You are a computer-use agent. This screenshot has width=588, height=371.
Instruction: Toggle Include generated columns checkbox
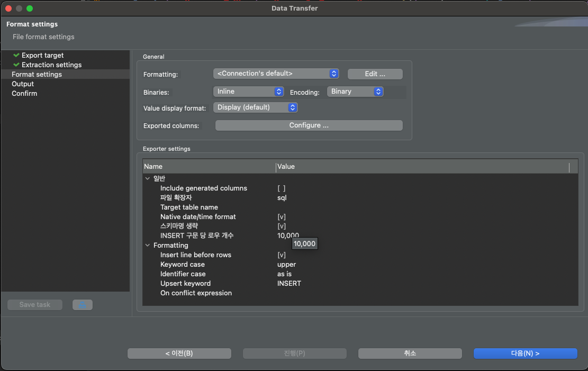281,188
